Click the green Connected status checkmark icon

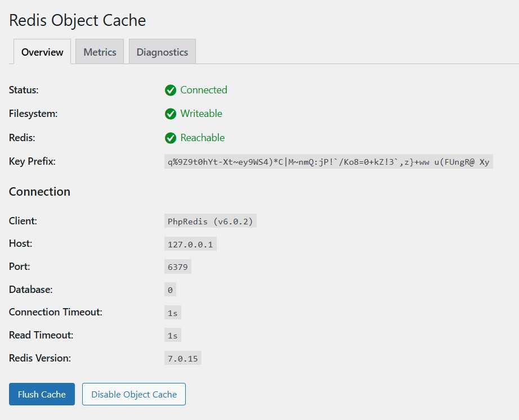(x=171, y=90)
